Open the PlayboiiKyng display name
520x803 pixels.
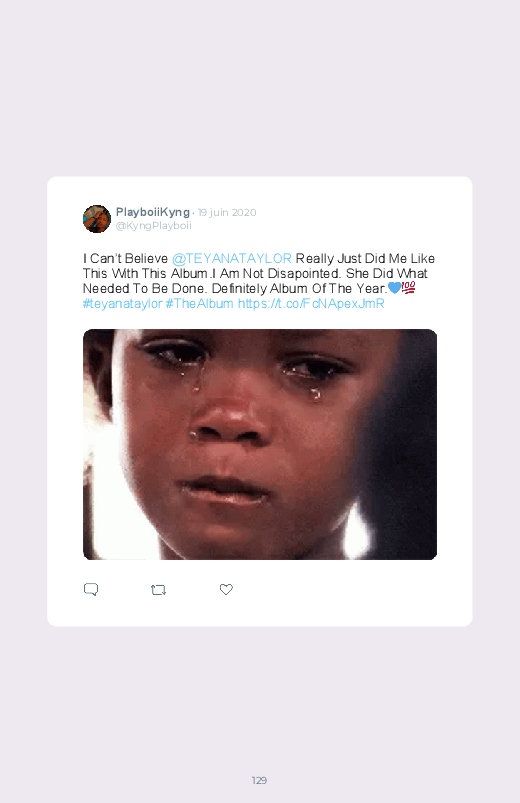point(153,212)
